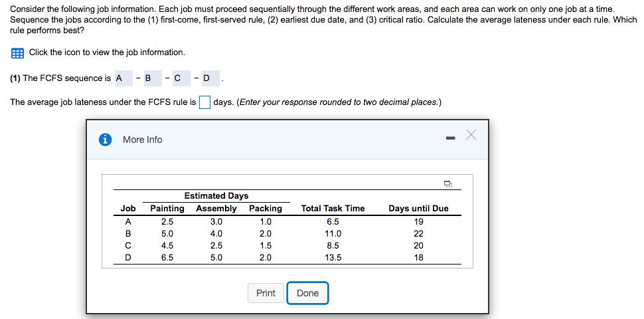Click the average job lateness input box

coord(204,102)
